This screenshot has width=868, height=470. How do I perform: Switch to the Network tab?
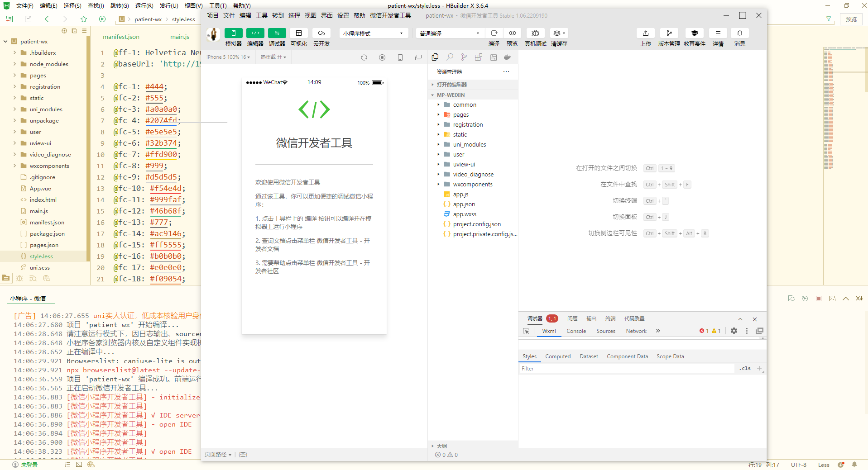pos(636,331)
